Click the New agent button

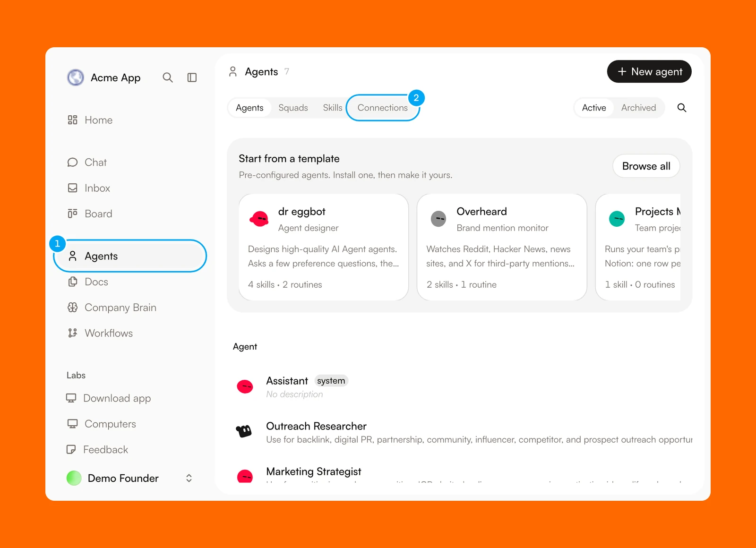tap(649, 71)
